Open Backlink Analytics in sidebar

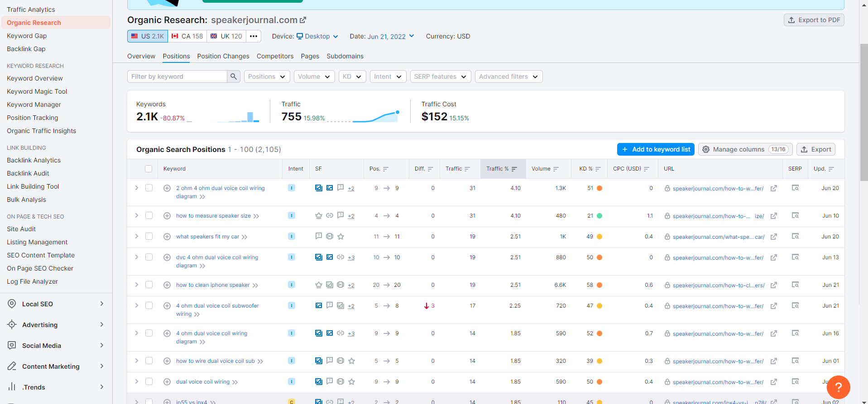[x=34, y=160]
